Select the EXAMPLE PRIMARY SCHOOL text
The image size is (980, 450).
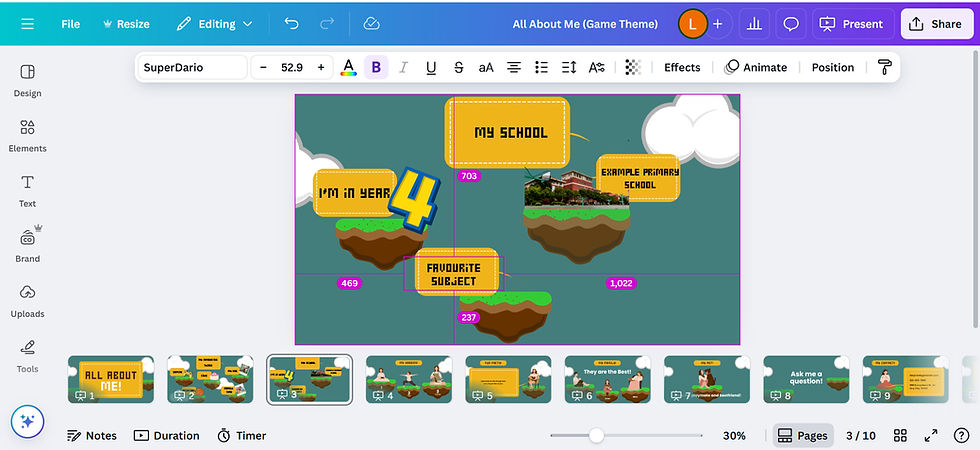tap(639, 178)
